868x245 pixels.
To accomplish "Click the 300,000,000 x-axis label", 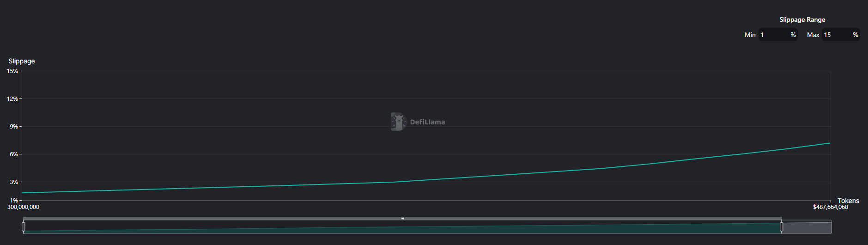I will (23, 207).
